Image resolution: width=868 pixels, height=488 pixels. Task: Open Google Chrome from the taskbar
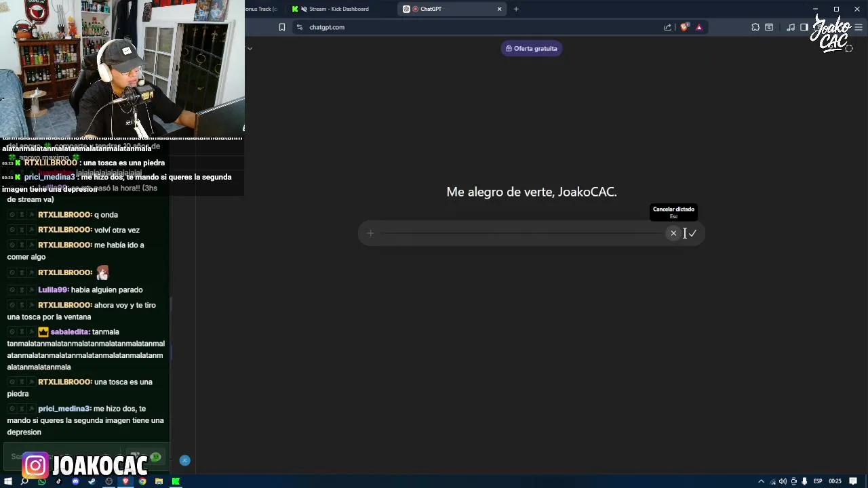(142, 481)
